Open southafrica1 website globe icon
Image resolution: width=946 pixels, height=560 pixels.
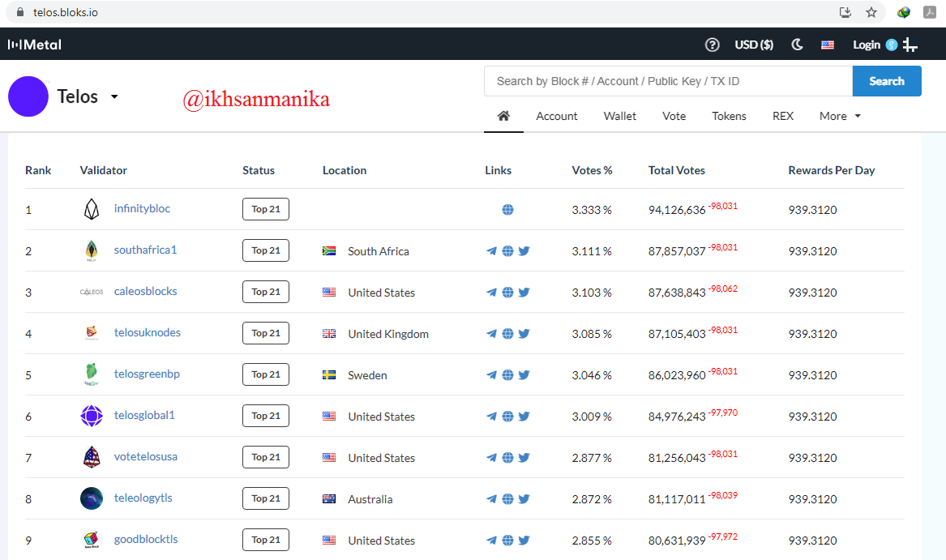click(x=508, y=251)
